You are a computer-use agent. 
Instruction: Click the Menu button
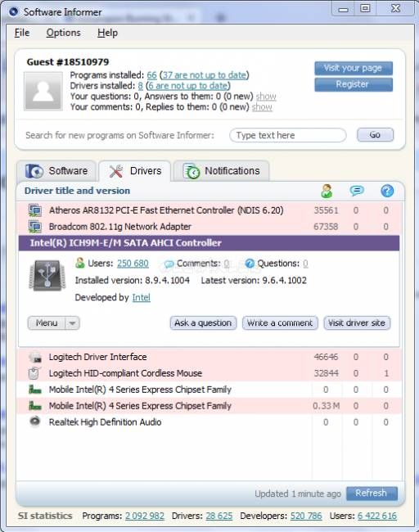coord(47,323)
